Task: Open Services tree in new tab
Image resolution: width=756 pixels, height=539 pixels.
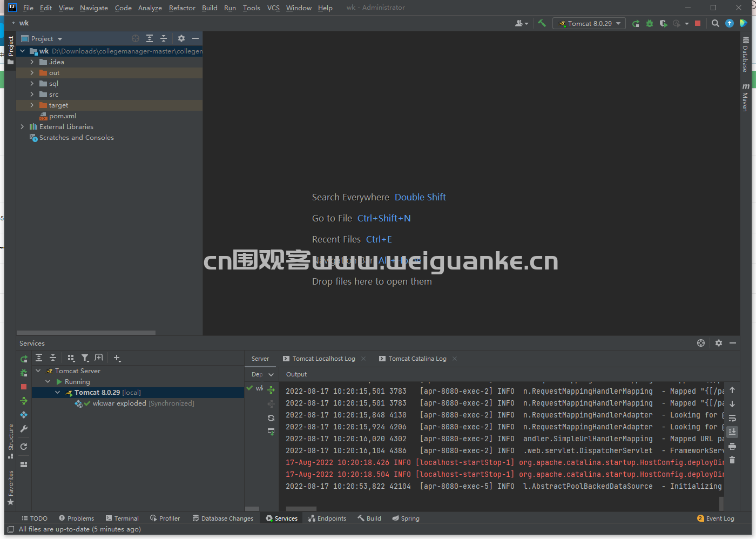Action: (x=99, y=358)
